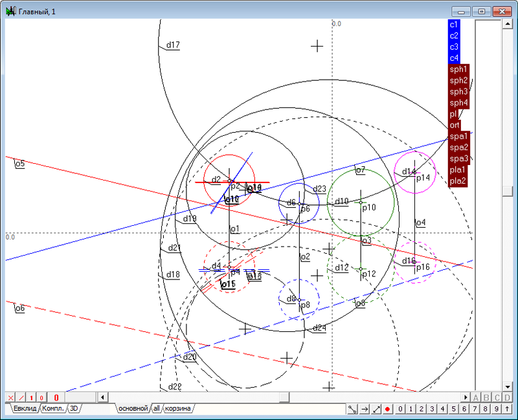518x420 pixels.
Task: Select the sph4 item
Action: (459, 103)
